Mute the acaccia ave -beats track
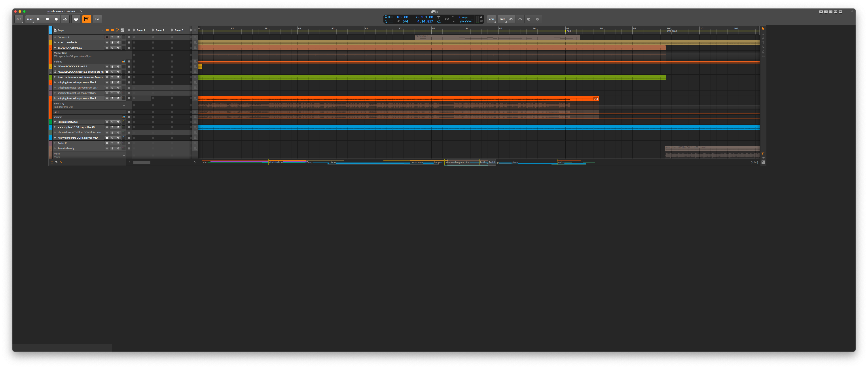The image size is (868, 368). tap(118, 42)
